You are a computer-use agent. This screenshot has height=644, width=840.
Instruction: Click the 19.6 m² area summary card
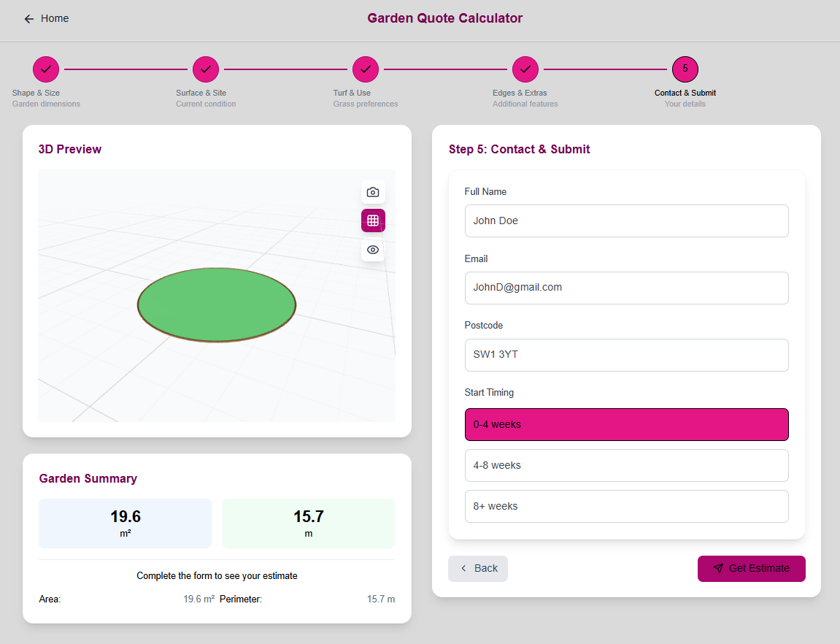[125, 524]
